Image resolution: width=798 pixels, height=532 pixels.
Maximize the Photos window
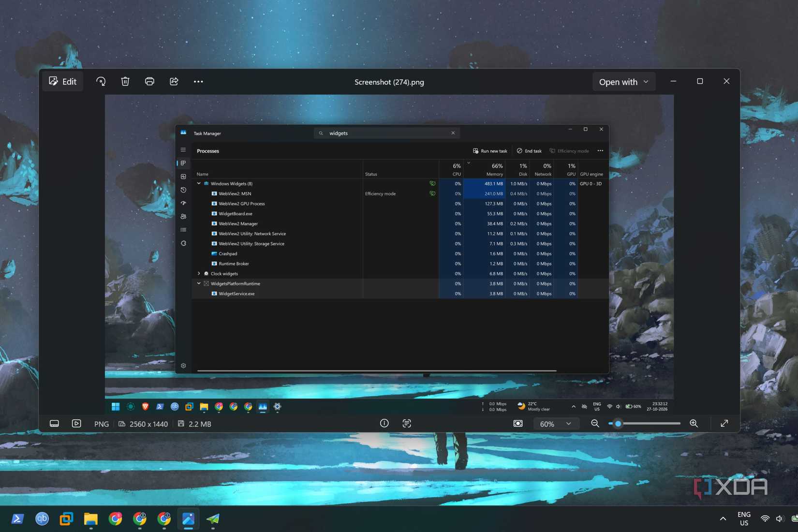click(x=700, y=81)
